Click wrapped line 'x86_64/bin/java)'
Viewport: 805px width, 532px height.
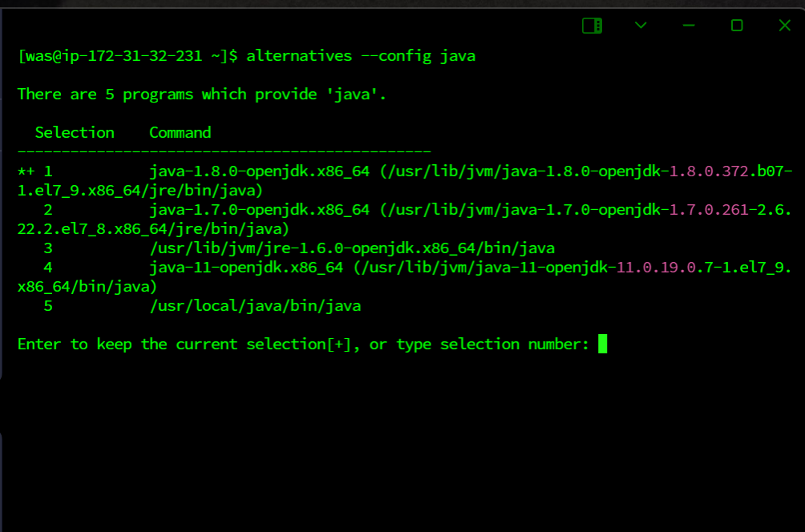87,287
